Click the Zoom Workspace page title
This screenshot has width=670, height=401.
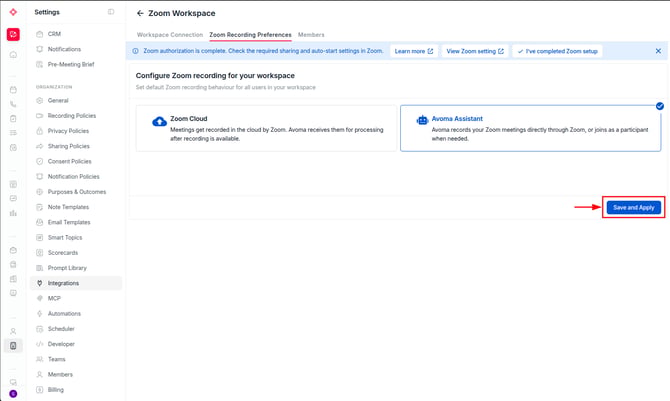click(x=182, y=13)
